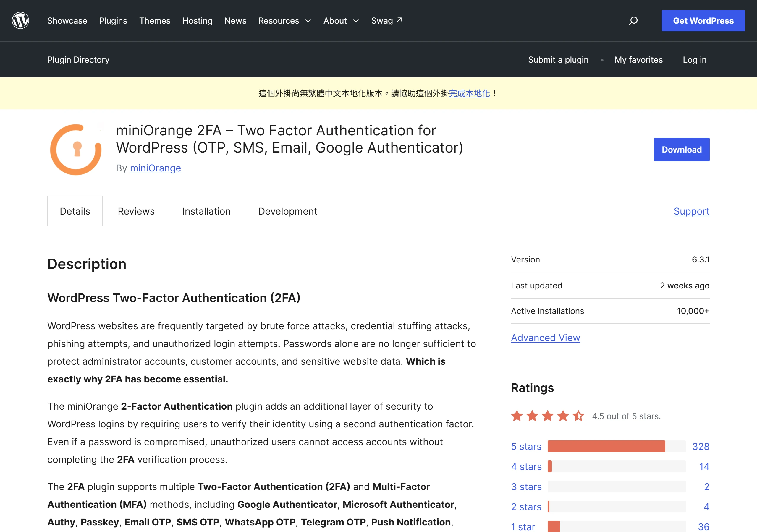Click the version value 6.3.1
The width and height of the screenshot is (757, 532).
[700, 259]
